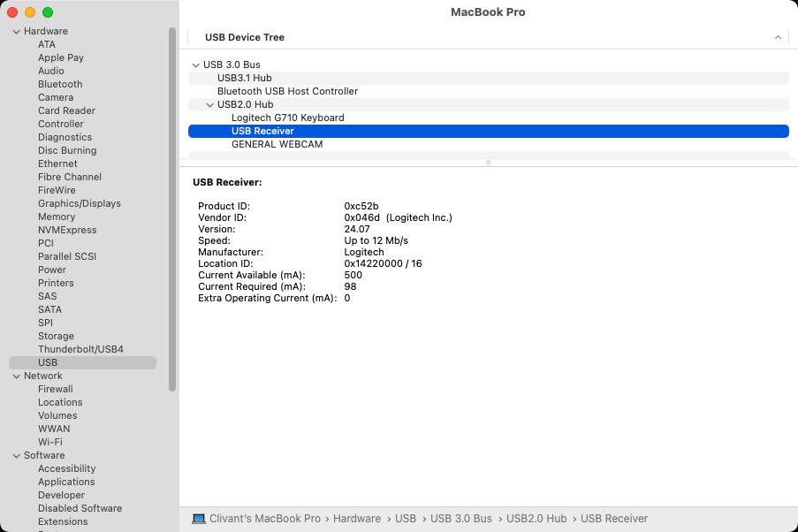Collapse the Software section in sidebar
798x532 pixels.
click(16, 456)
